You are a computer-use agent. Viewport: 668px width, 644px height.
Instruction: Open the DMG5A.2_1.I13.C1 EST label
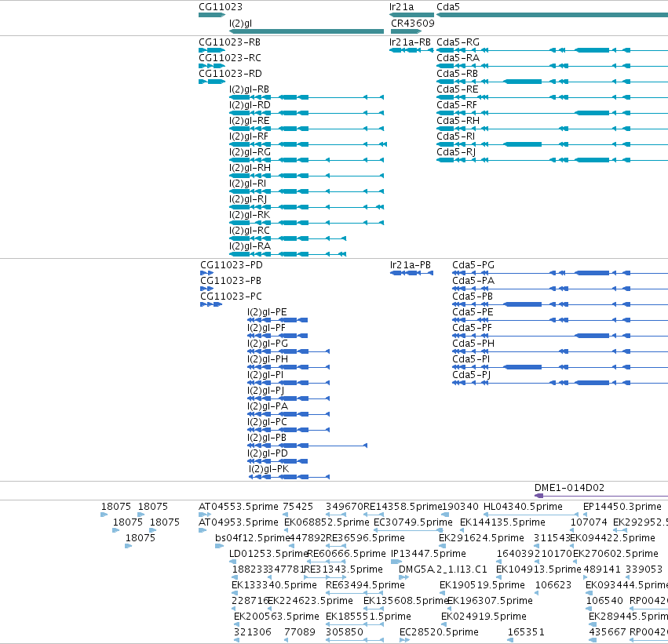click(443, 569)
